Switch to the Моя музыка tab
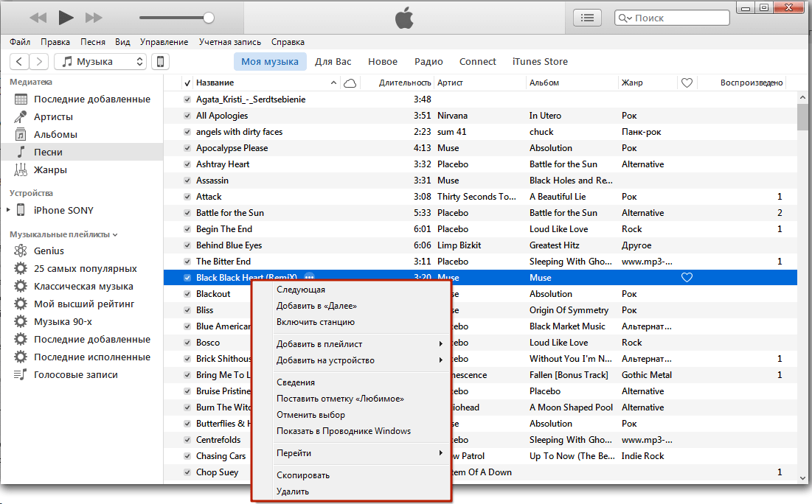This screenshot has width=812, height=504. pos(270,62)
